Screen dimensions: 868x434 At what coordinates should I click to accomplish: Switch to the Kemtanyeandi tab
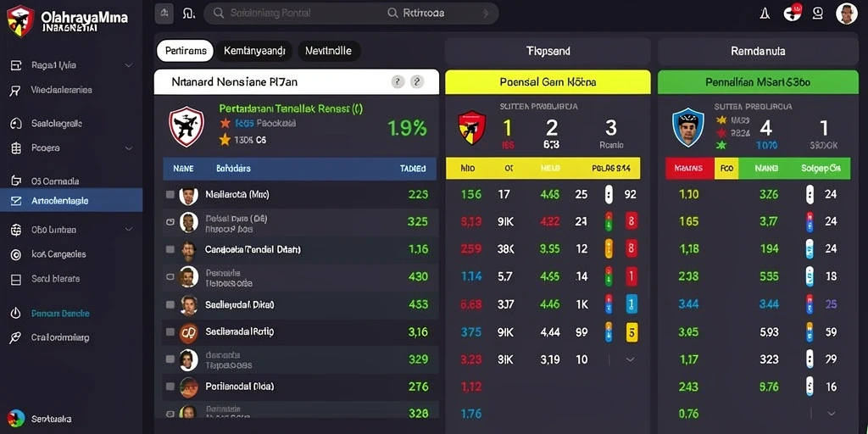[x=254, y=51]
